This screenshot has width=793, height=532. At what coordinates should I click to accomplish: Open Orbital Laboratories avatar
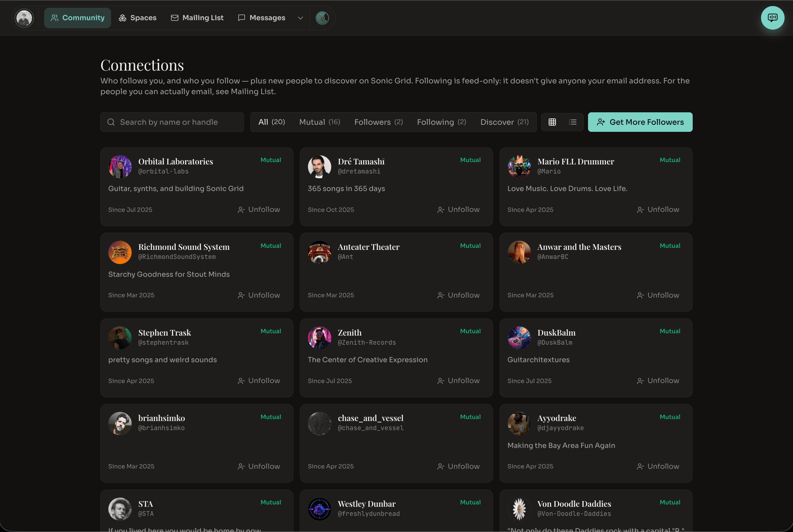click(120, 166)
